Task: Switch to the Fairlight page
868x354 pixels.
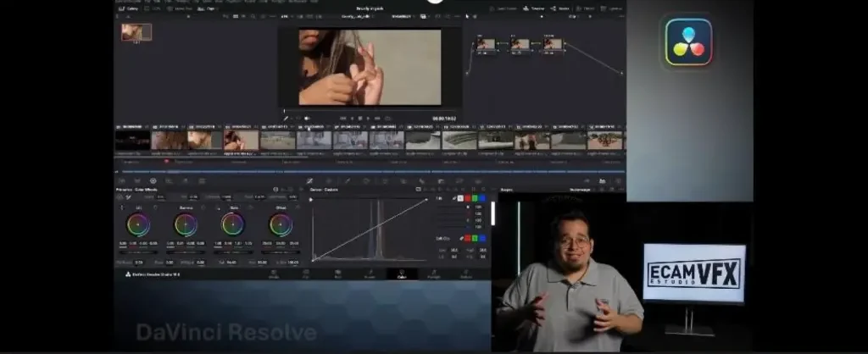Action: (x=434, y=274)
